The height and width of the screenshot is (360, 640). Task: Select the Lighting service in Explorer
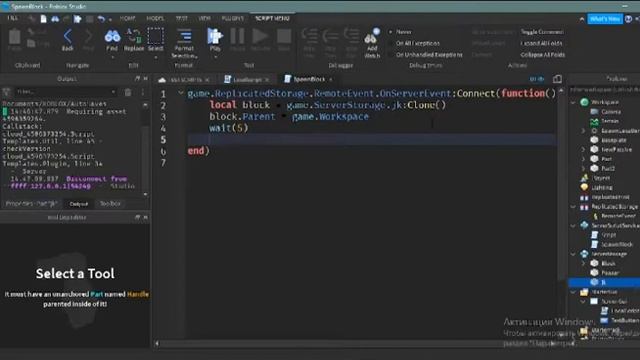tap(597, 187)
